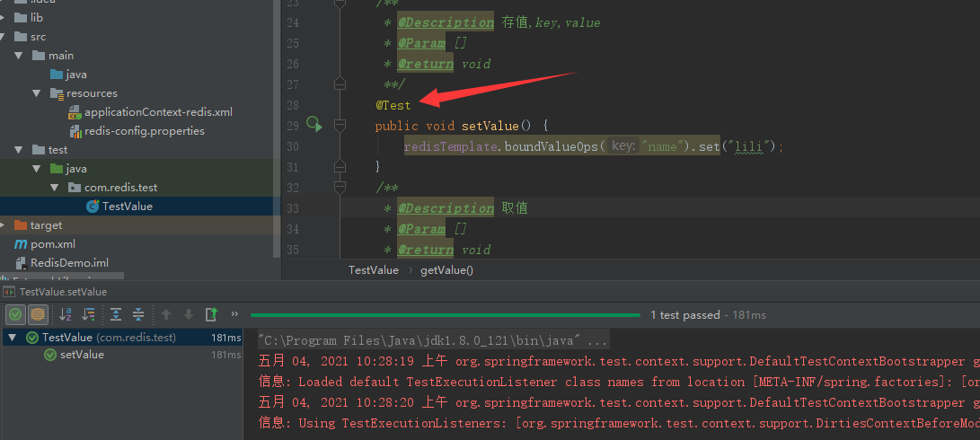Click getValue() in editor breadcrumb
This screenshot has width=980, height=440.
446,269
